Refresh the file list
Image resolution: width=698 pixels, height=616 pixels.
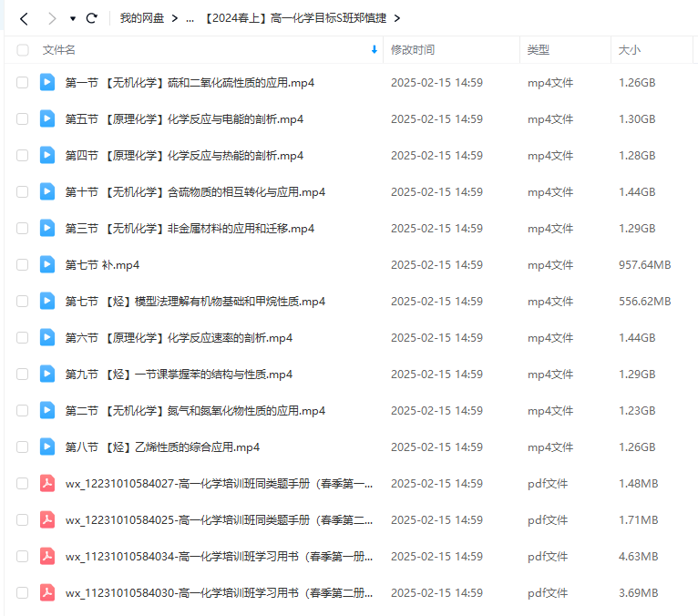pyautogui.click(x=92, y=18)
